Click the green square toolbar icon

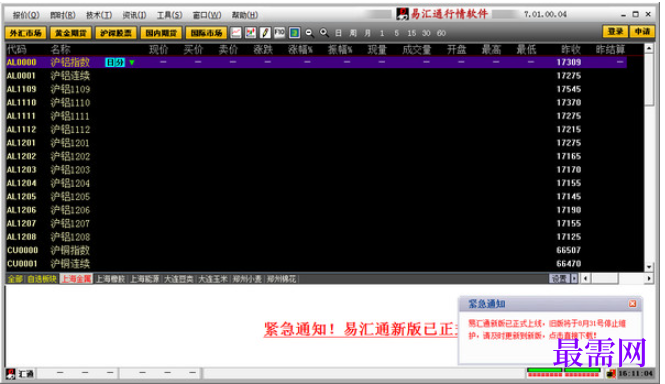point(294,33)
